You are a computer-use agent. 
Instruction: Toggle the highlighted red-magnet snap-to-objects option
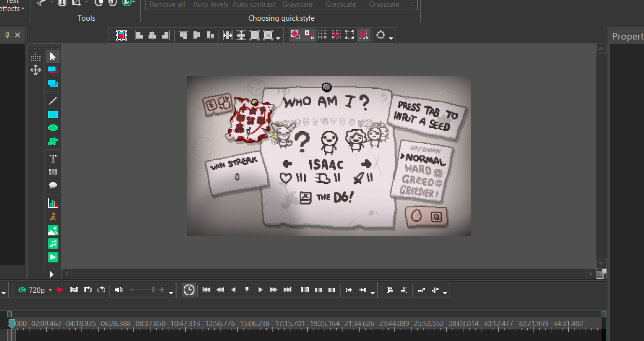click(363, 35)
